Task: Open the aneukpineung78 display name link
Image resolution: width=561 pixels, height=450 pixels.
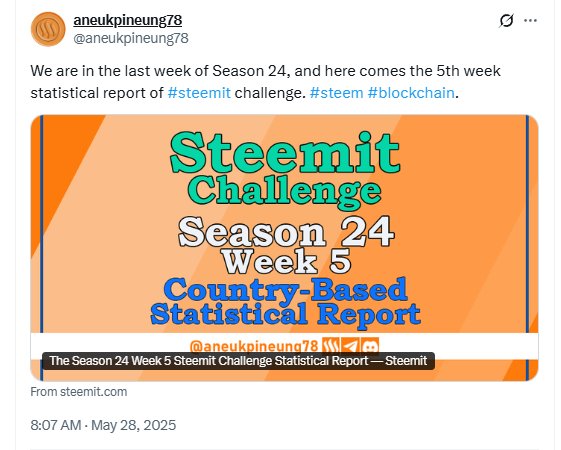Action: pyautogui.click(x=128, y=20)
